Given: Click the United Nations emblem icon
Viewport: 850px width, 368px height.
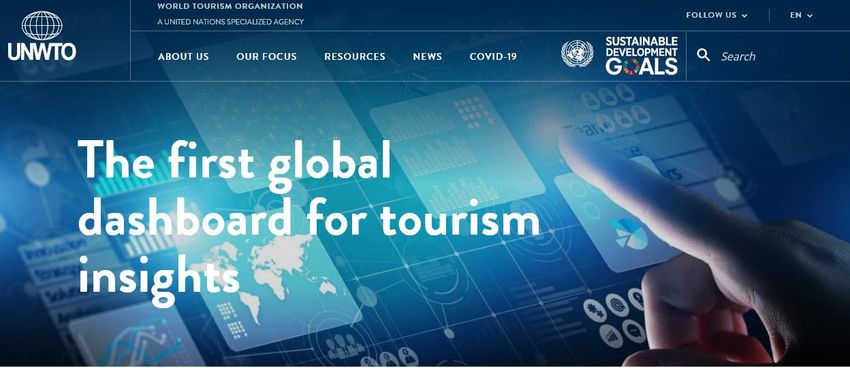Looking at the screenshot, I should (577, 54).
